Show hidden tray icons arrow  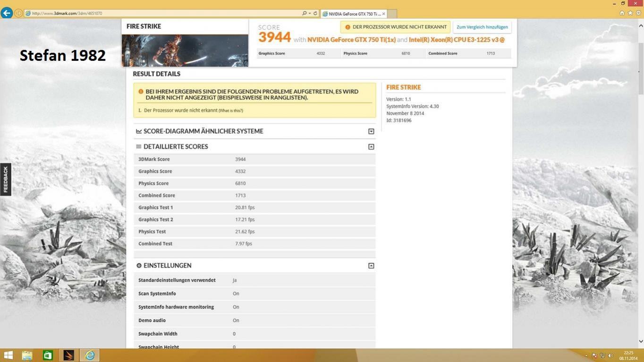click(586, 356)
